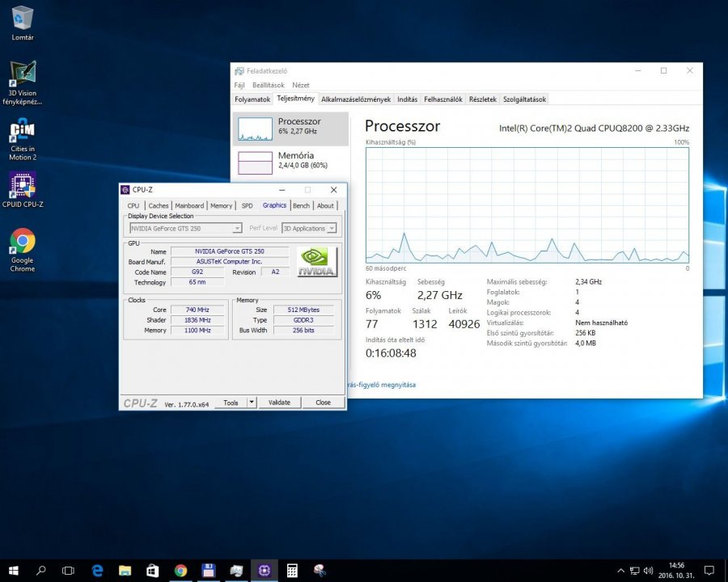This screenshot has height=582, width=728.
Task: Switch to the Szolgáltatások tab
Action: click(524, 99)
